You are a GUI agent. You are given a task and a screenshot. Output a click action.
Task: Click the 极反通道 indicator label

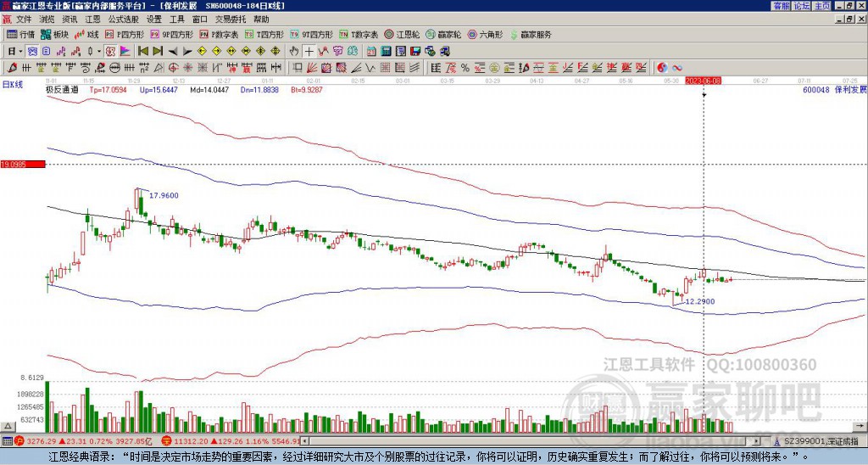pos(62,89)
